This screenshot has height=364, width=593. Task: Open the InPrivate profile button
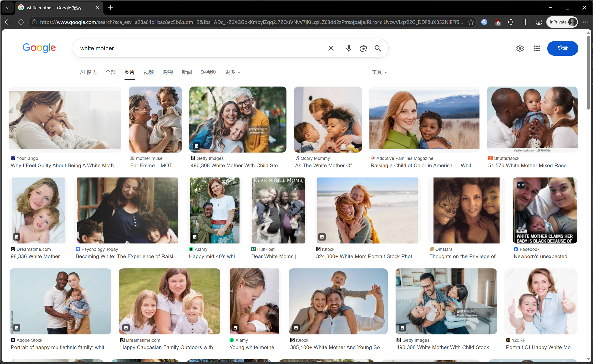[x=562, y=22]
